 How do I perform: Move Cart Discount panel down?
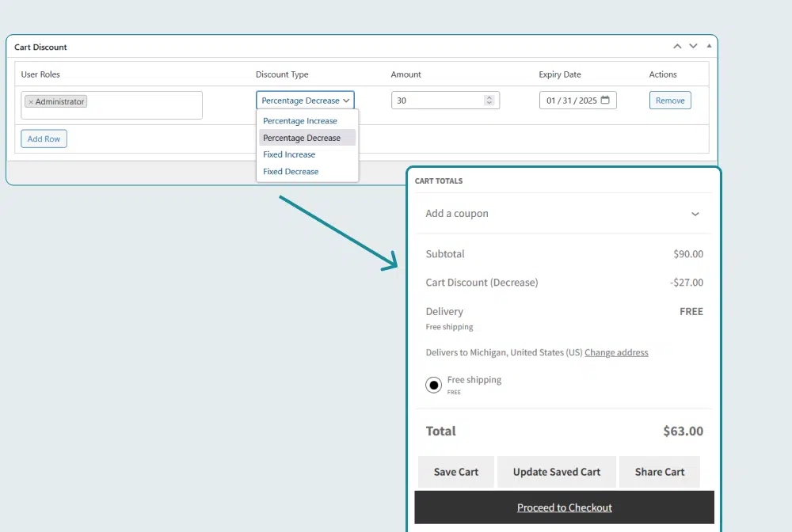pos(693,47)
